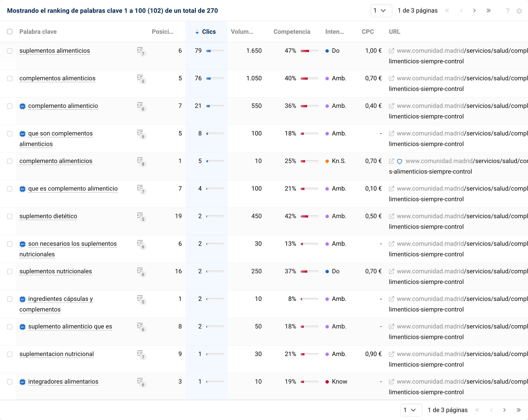Open the keyword que es complemento alimenticio

click(x=73, y=189)
